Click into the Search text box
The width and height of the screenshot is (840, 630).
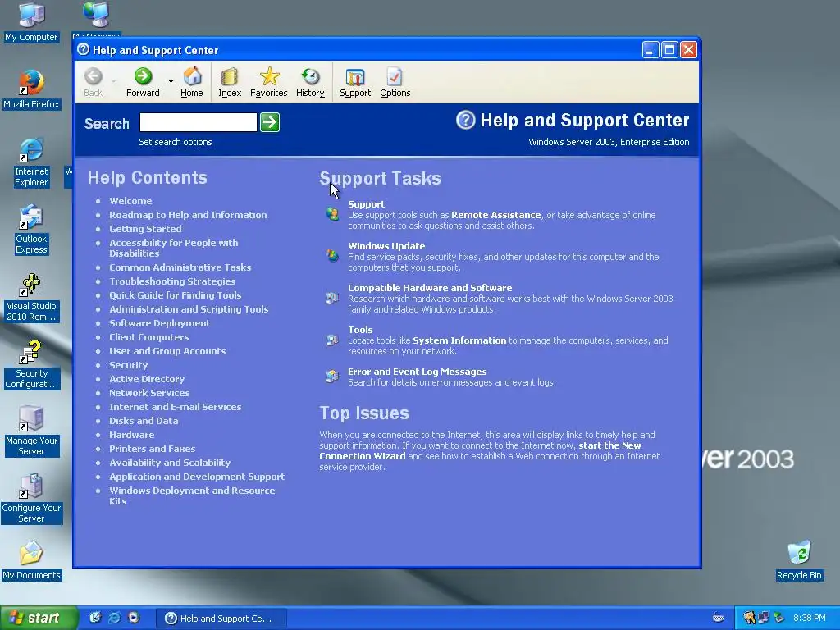pos(199,122)
